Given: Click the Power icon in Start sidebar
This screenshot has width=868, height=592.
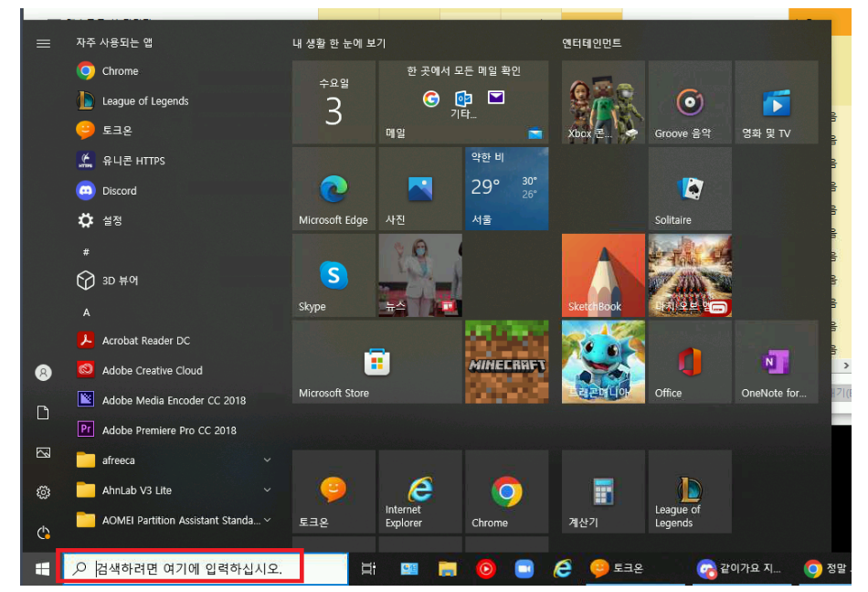Looking at the screenshot, I should pos(43,533).
